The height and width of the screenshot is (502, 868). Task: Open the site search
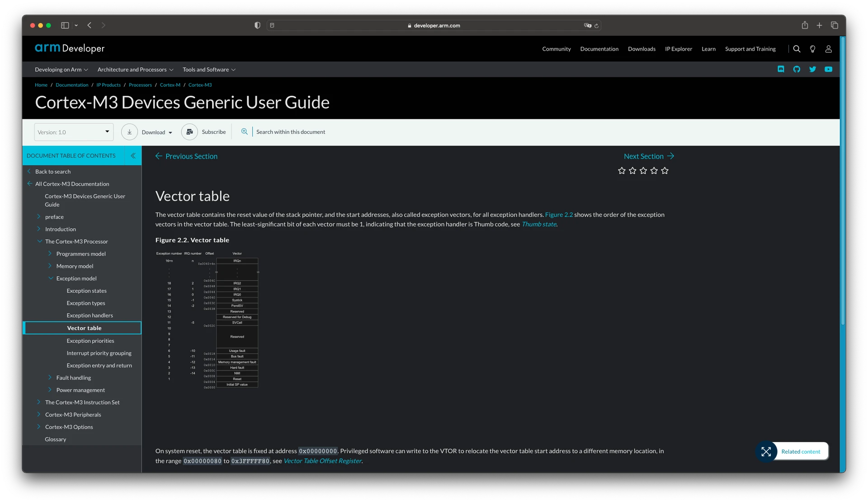(796, 49)
